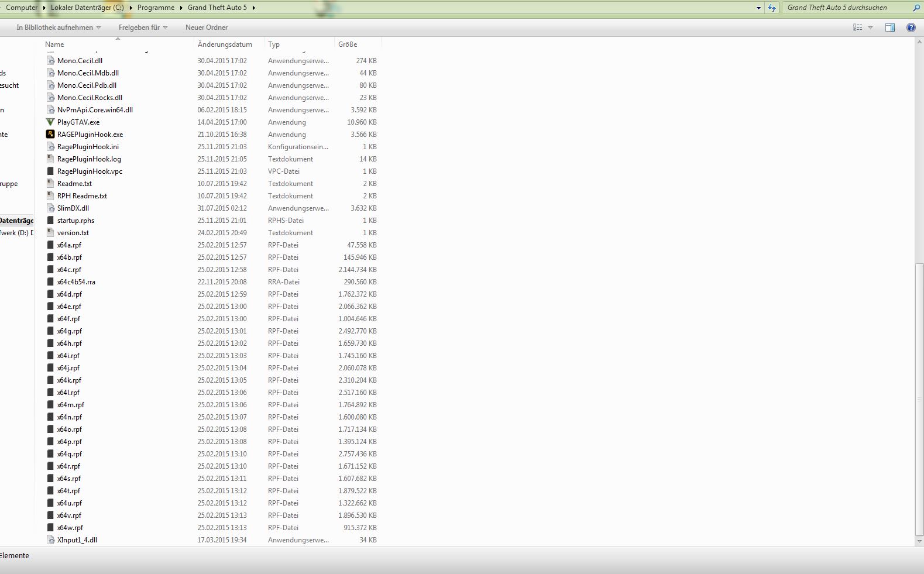Image resolution: width=924 pixels, height=574 pixels.
Task: Select the file named x64i.rpf
Action: pyautogui.click(x=68, y=356)
